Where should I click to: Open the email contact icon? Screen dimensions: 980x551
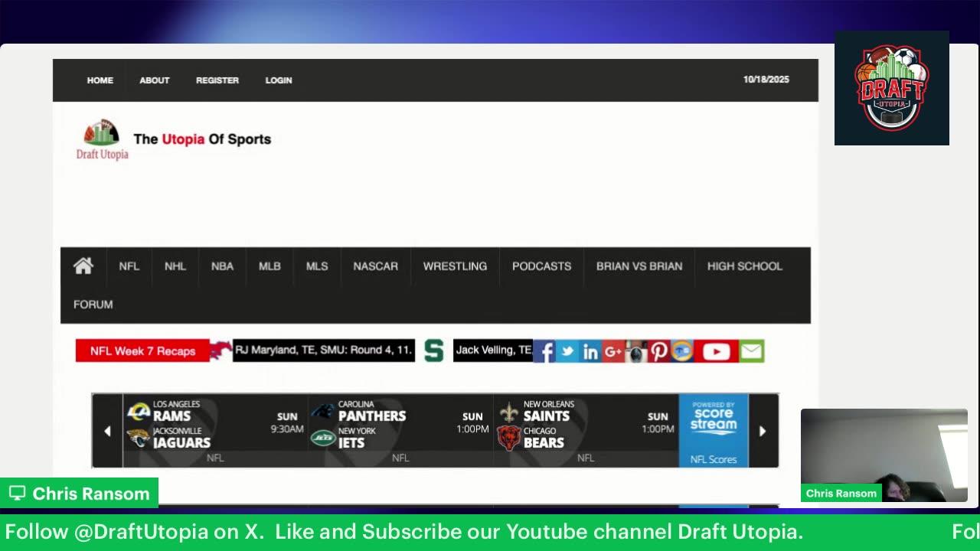coord(750,351)
